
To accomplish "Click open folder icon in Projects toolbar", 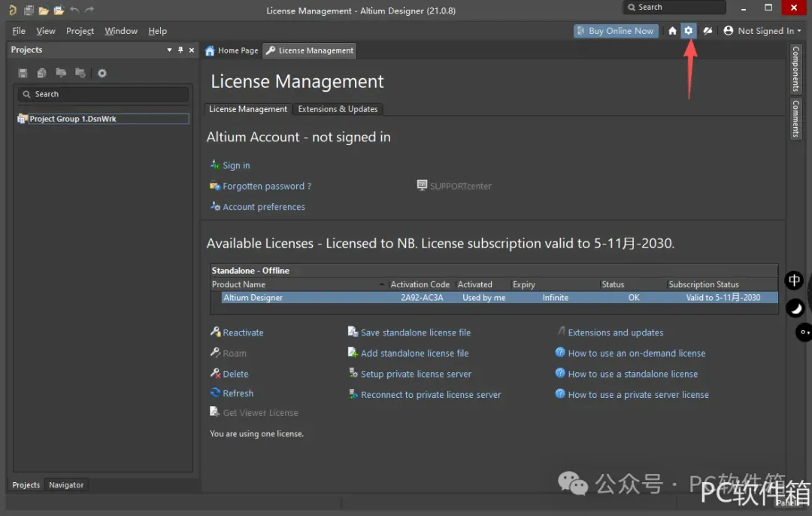I will coord(61,72).
